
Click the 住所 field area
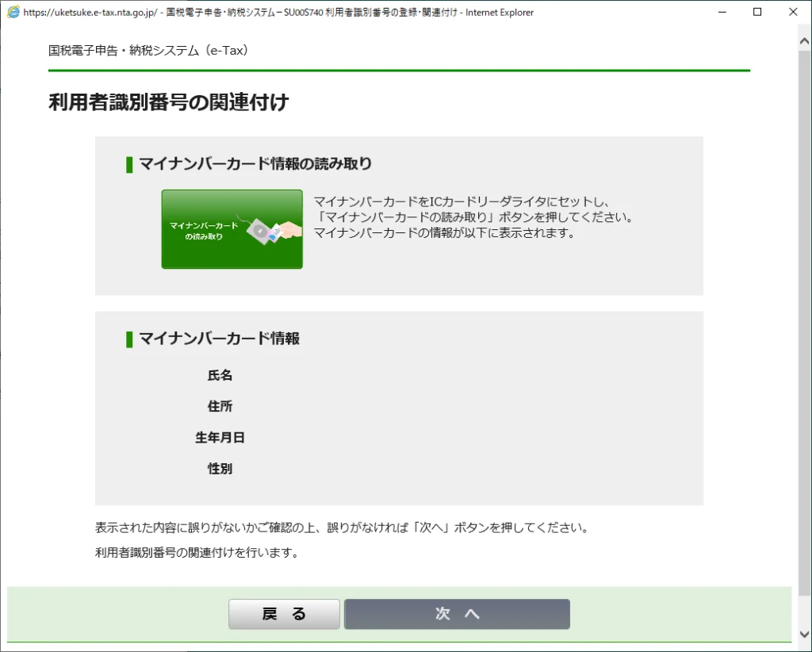(220, 406)
